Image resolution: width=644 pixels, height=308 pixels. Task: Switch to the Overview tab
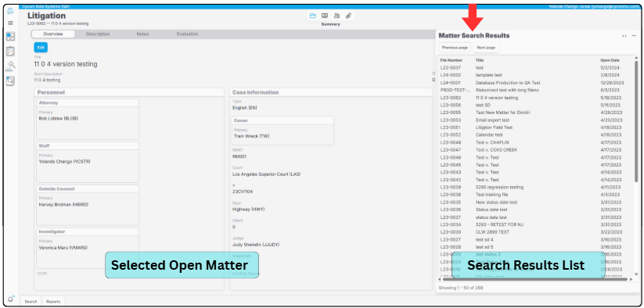tap(53, 34)
